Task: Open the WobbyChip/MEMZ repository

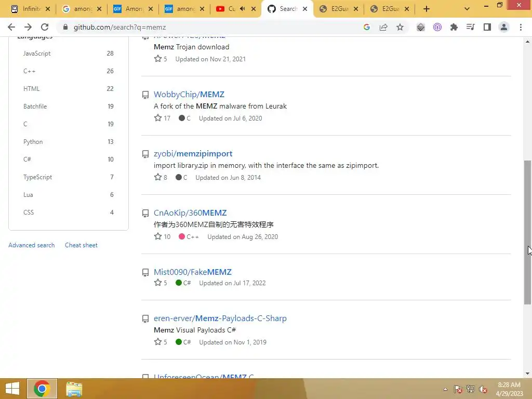Action: pos(189,95)
